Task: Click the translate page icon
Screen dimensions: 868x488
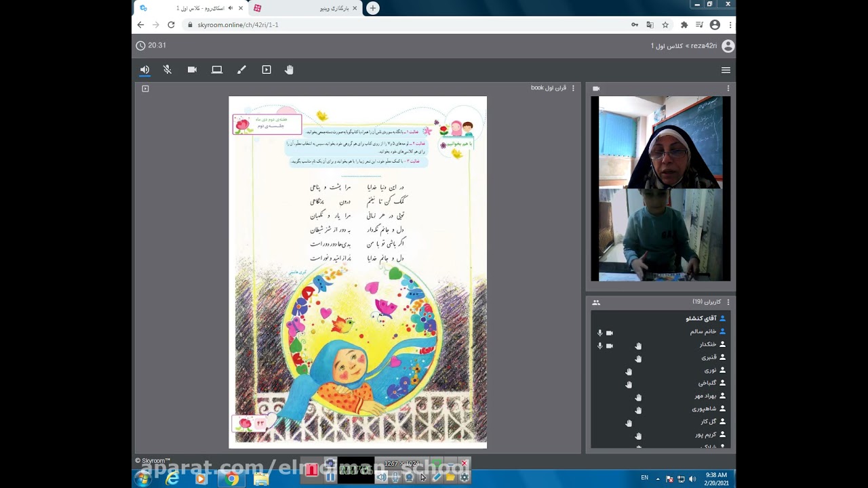Action: click(650, 24)
